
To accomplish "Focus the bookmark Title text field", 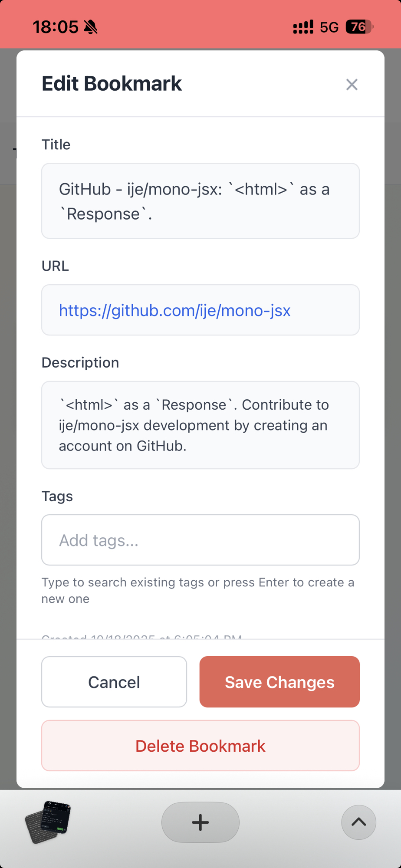I will (200, 201).
